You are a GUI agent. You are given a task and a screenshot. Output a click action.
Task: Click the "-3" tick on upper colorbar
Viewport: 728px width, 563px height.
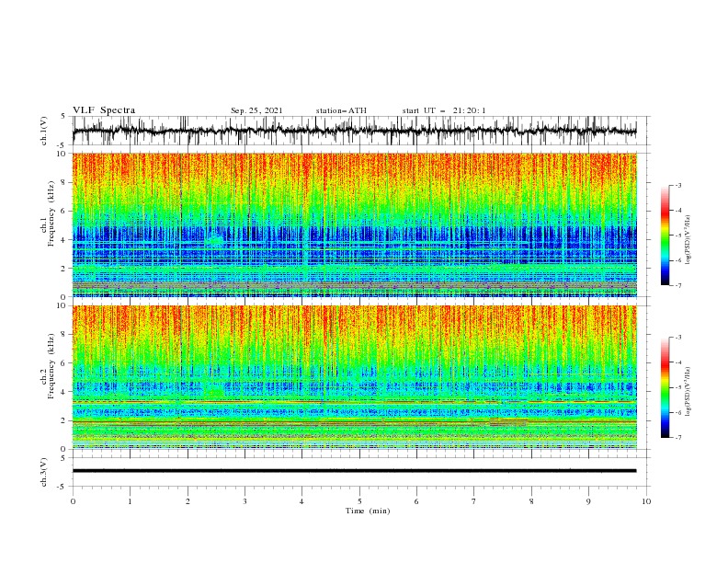tap(677, 185)
